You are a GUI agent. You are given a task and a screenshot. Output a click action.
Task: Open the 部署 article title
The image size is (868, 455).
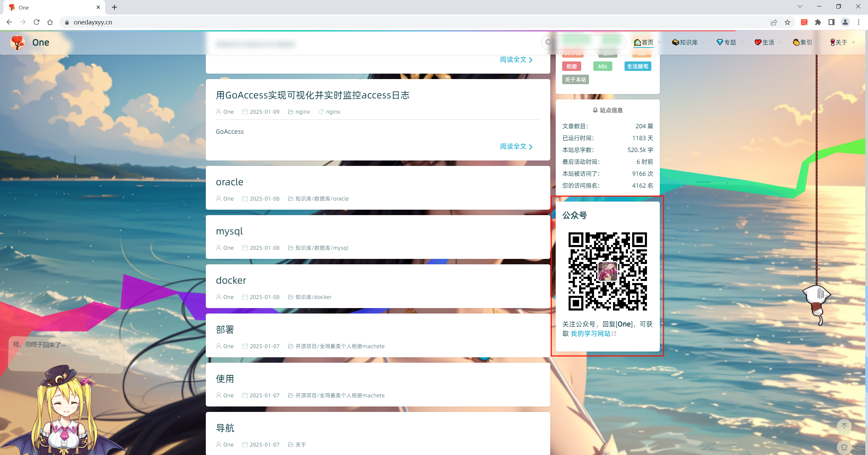(225, 329)
